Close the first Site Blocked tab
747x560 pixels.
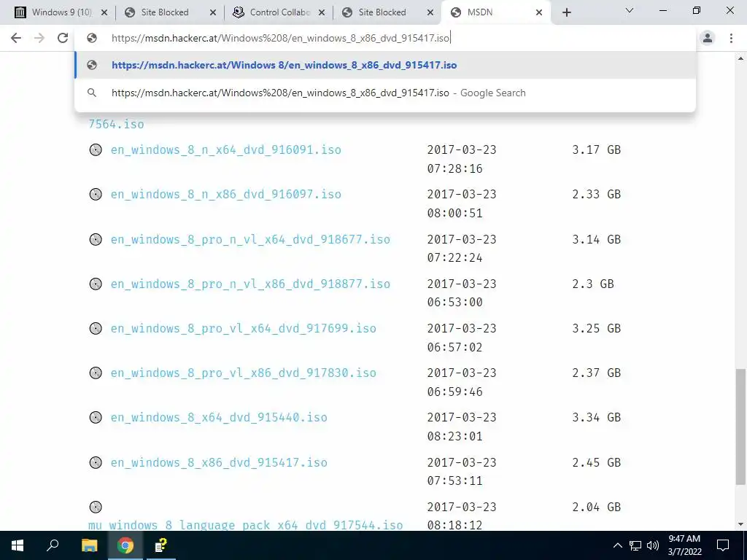tap(213, 12)
